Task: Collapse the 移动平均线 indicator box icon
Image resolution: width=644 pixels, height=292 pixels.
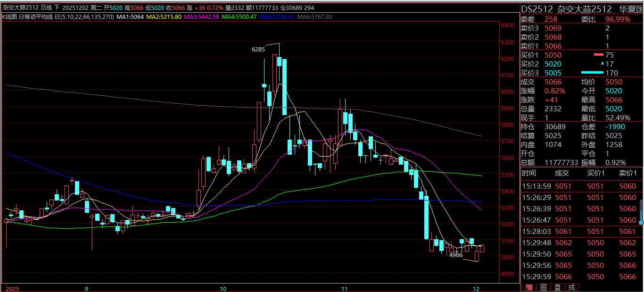Action: coord(22,17)
